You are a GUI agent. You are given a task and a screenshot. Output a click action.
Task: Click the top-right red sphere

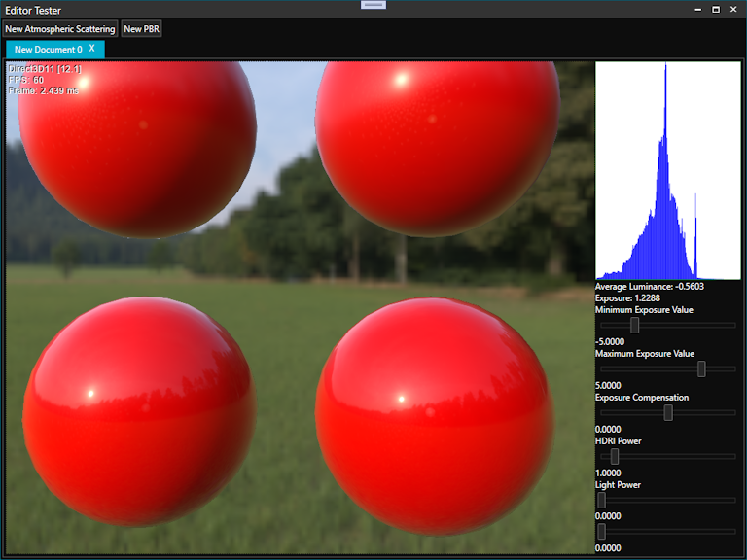pos(438,146)
